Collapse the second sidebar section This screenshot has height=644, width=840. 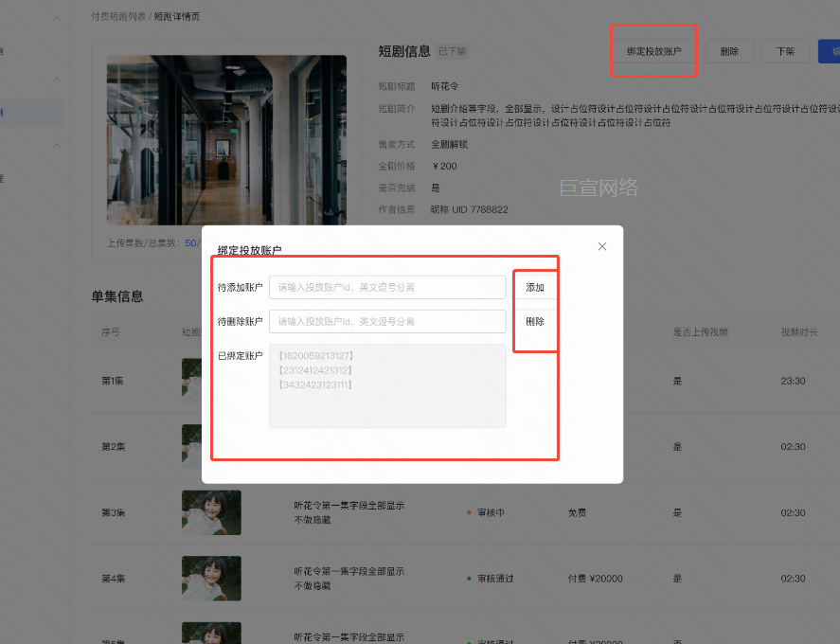point(56,80)
